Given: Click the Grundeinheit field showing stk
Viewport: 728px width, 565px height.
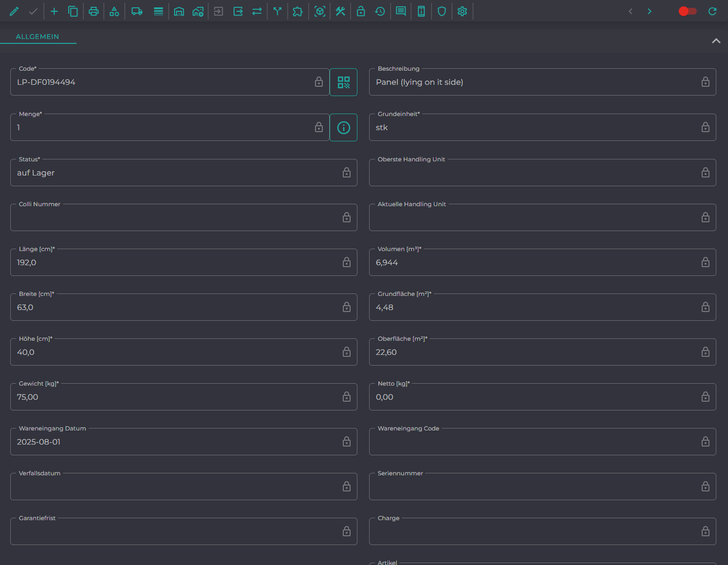Looking at the screenshot, I should tap(543, 127).
